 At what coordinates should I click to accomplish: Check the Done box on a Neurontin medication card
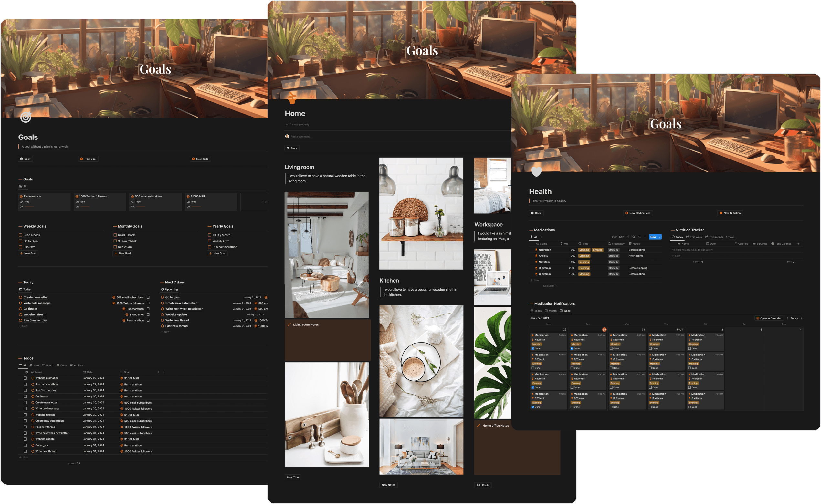532,348
